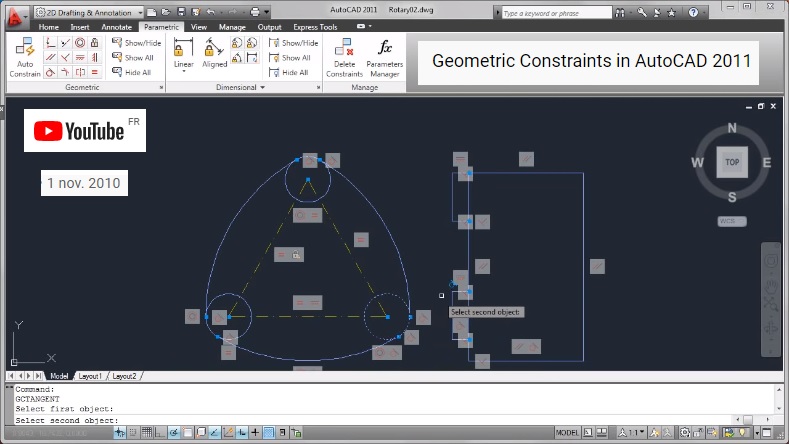Image resolution: width=789 pixels, height=444 pixels.
Task: Select the Equal constraint icon
Action: click(94, 72)
